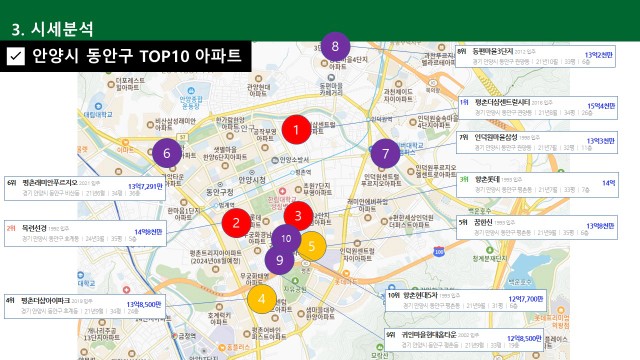640x360 pixels.
Task: Toggle the checkbox beside 안양시 동안구 TOP10 아파트
Action: (16, 56)
